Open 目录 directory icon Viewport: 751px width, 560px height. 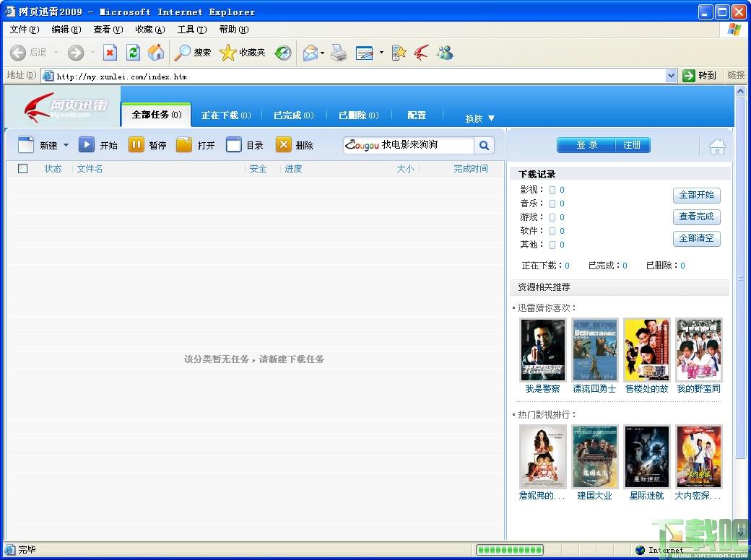point(234,144)
